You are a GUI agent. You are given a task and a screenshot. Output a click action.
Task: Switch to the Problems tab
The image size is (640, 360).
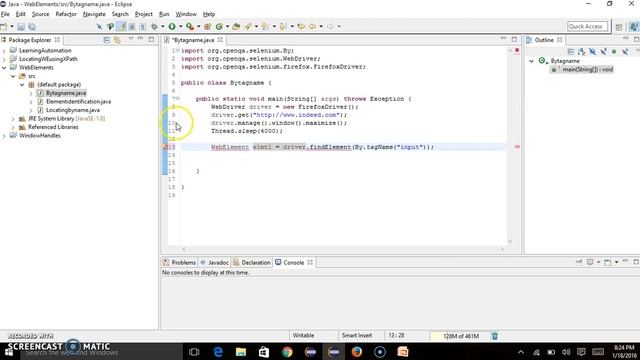179,262
